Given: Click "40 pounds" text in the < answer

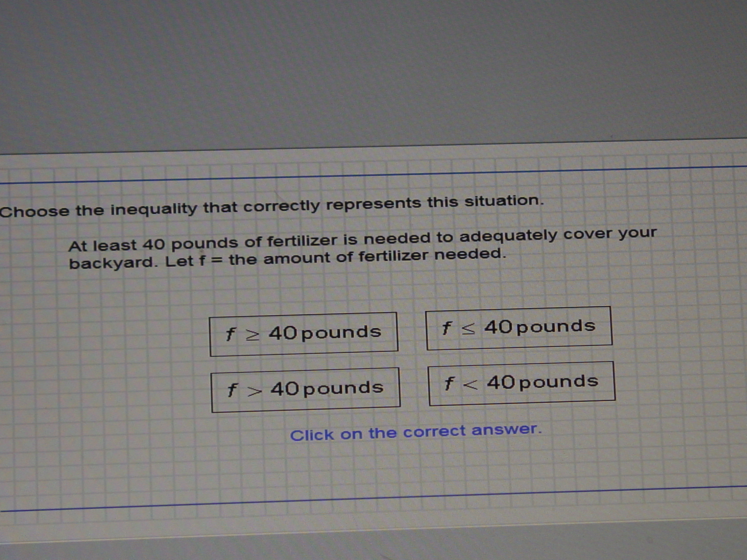Looking at the screenshot, I should [542, 383].
